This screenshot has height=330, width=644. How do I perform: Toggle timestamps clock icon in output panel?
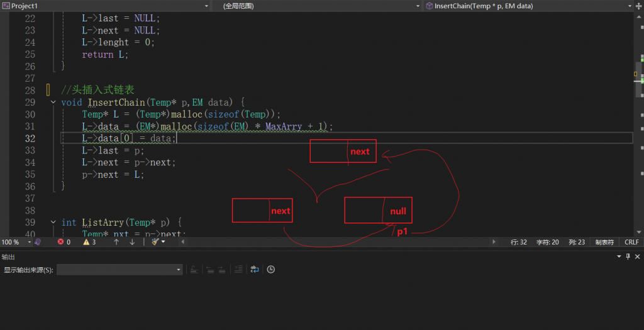pyautogui.click(x=270, y=270)
